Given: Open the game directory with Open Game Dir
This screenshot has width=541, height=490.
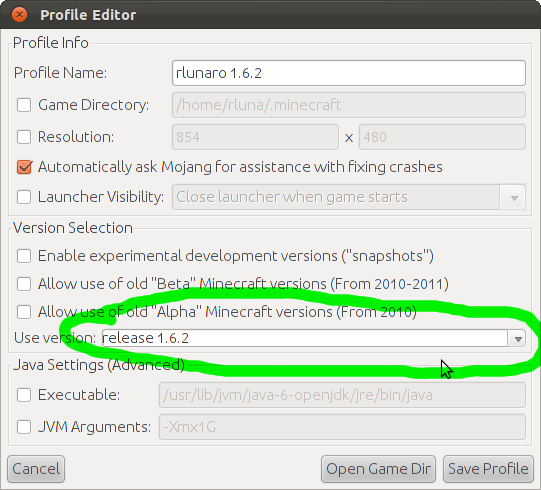Looking at the screenshot, I should tap(378, 469).
